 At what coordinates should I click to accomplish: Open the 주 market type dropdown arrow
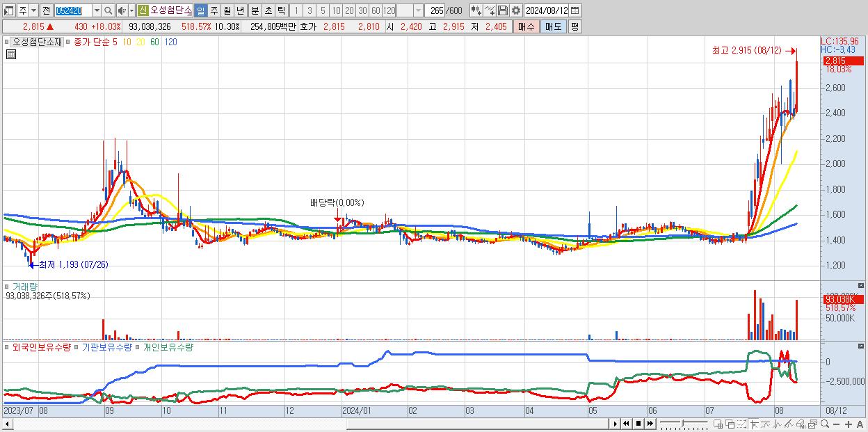(x=33, y=10)
